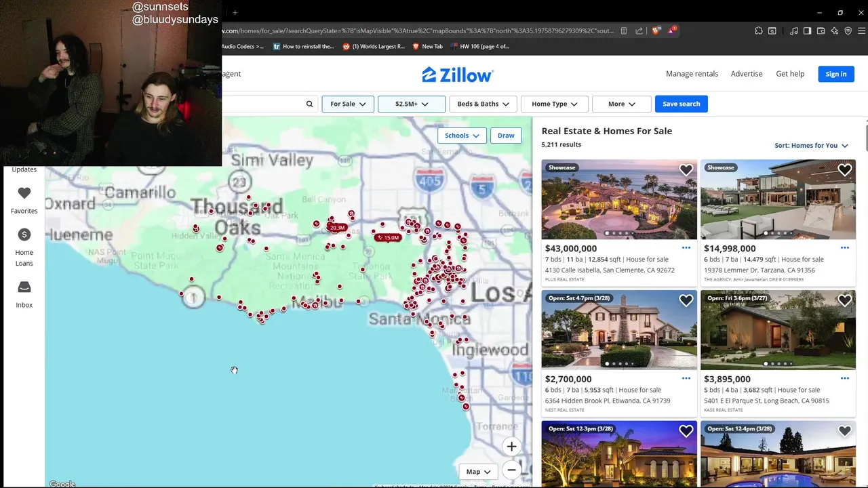The image size is (868, 488).
Task: Click the search magnifier icon
Action: (x=309, y=104)
